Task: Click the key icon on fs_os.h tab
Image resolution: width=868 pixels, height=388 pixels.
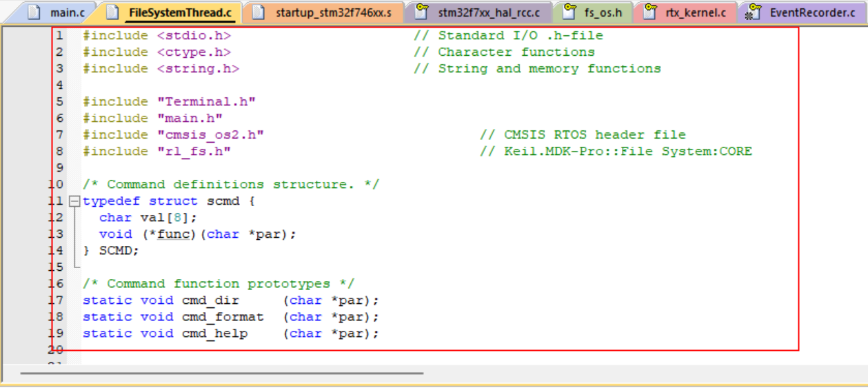Action: (x=569, y=12)
